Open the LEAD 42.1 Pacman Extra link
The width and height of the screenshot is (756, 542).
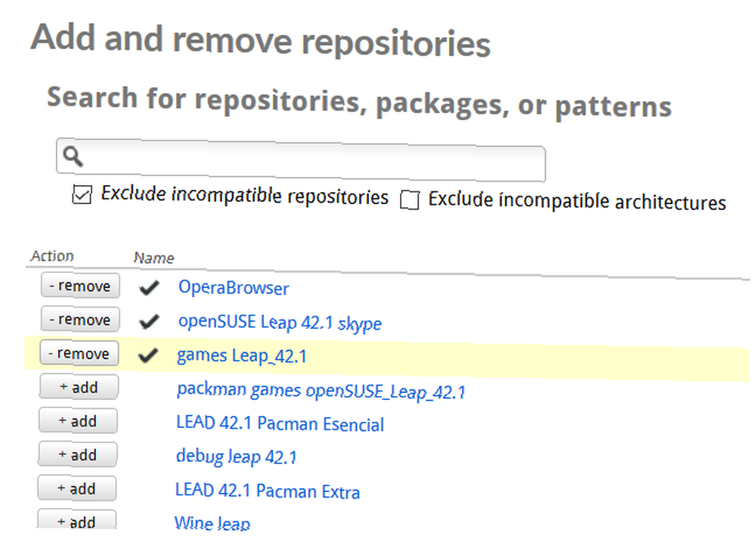coord(268,491)
